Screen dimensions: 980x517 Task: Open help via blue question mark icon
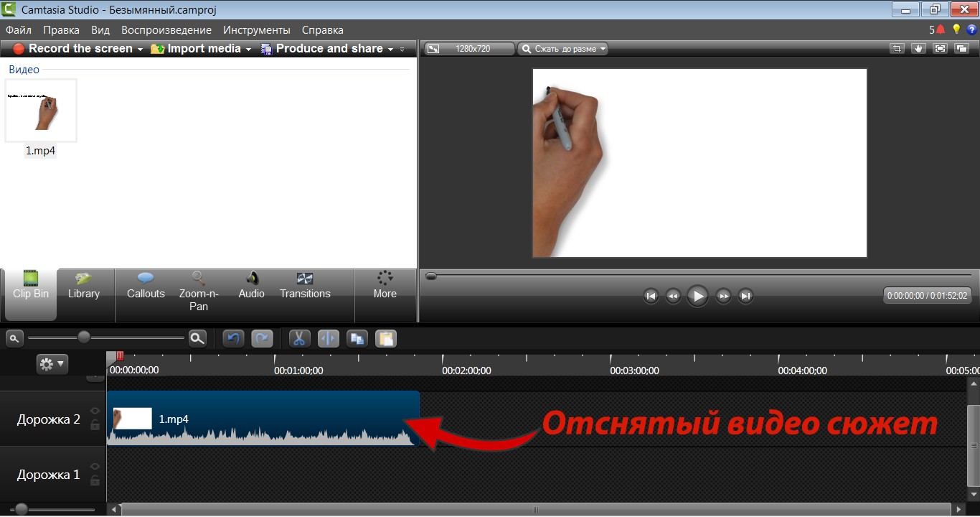click(x=972, y=29)
